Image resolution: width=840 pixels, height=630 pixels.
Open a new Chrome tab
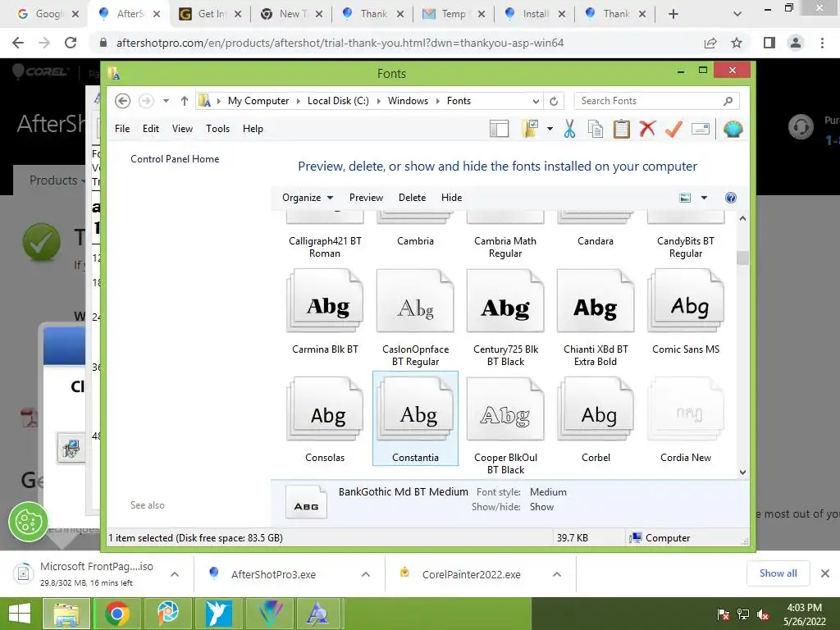(673, 14)
